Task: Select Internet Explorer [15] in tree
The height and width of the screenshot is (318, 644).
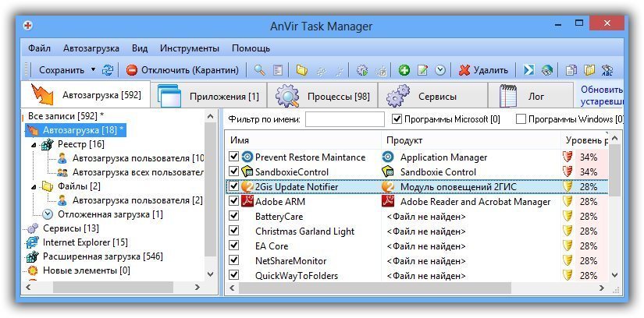Action: coord(85,242)
